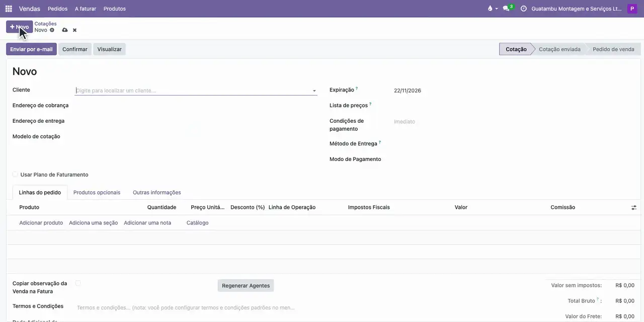Click Adicionar produto link

41,223
